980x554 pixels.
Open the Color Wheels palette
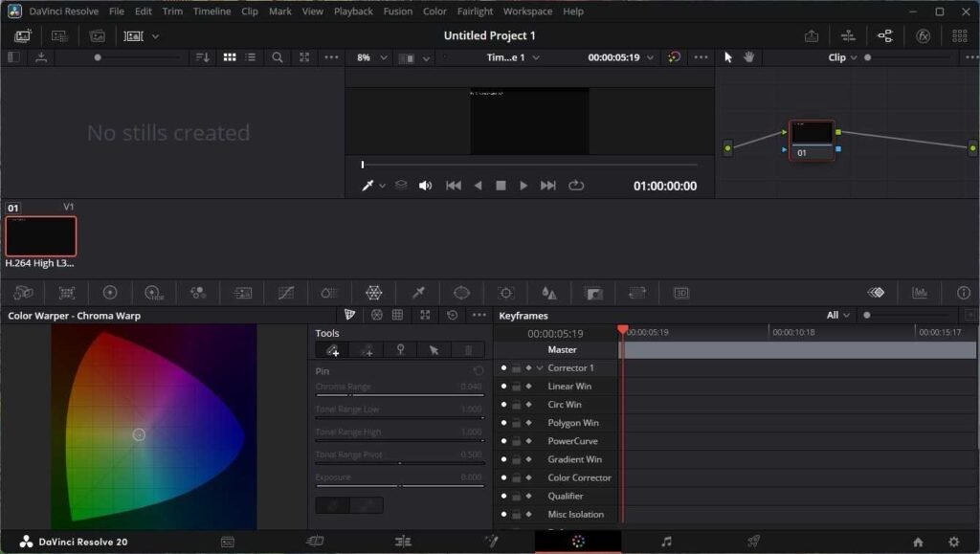click(x=110, y=292)
